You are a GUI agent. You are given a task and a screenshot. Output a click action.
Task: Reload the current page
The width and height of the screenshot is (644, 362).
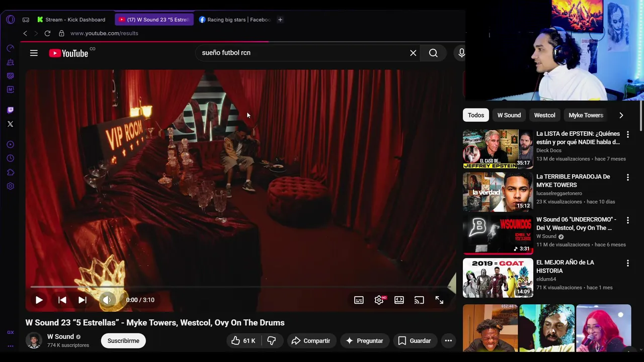pos(47,33)
